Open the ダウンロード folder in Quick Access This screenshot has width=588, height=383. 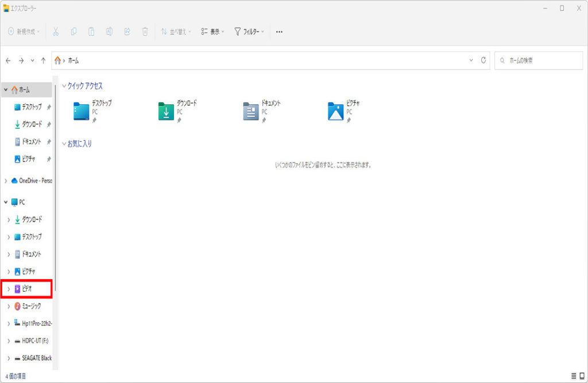tap(166, 111)
